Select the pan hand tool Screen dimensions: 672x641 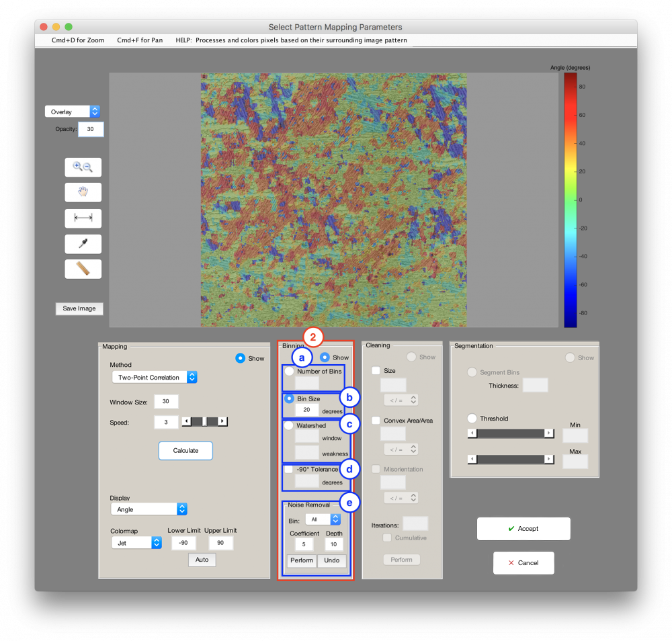pos(83,192)
